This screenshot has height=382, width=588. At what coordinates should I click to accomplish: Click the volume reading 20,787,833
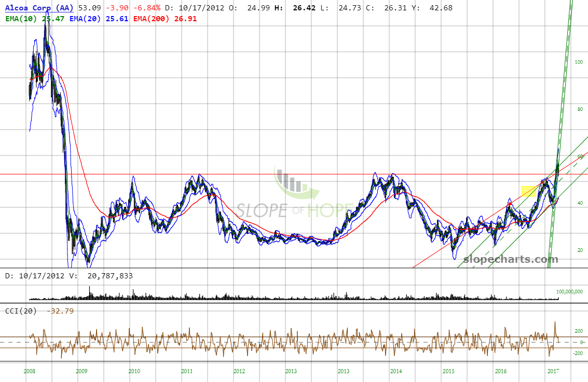tap(110, 276)
